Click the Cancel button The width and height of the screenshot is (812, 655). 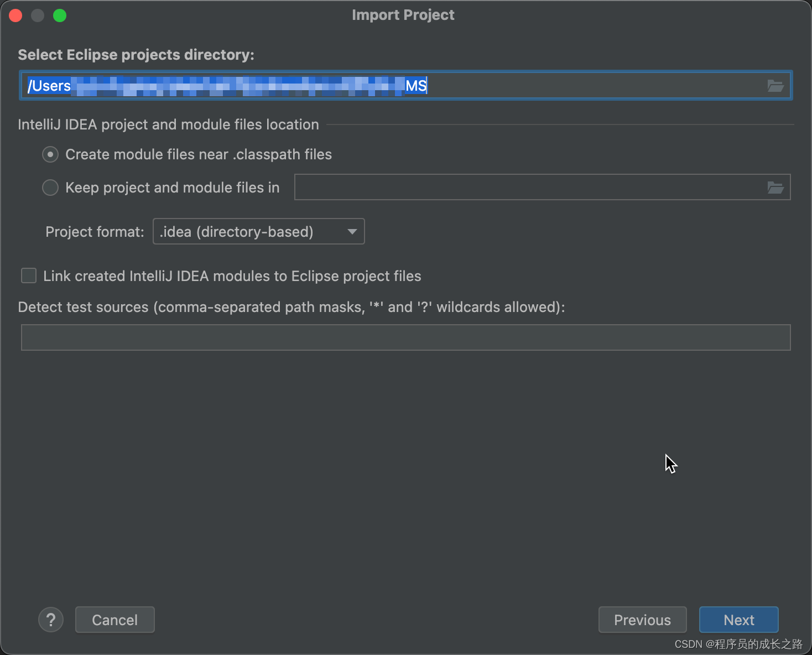click(115, 620)
